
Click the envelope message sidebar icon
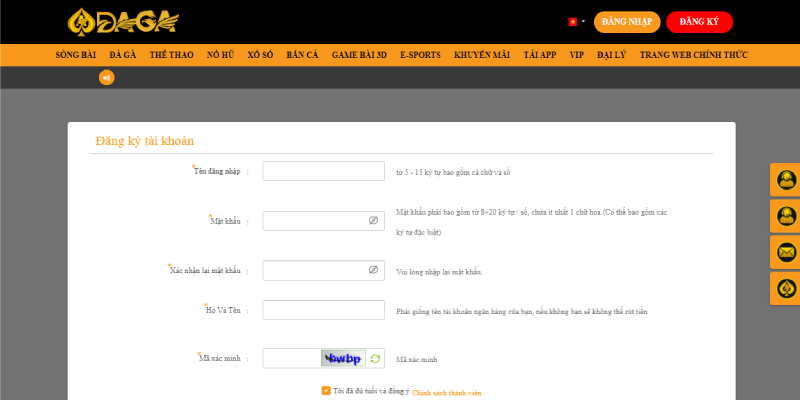pos(786,252)
